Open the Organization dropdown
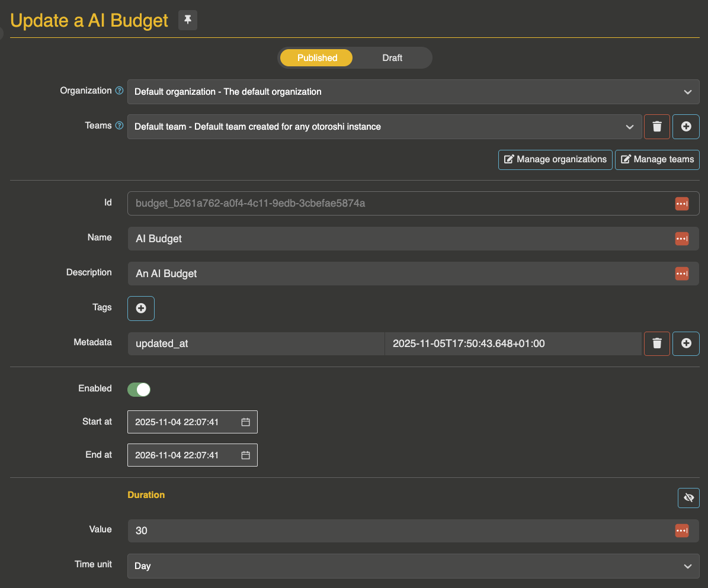The height and width of the screenshot is (588, 708). coord(413,92)
